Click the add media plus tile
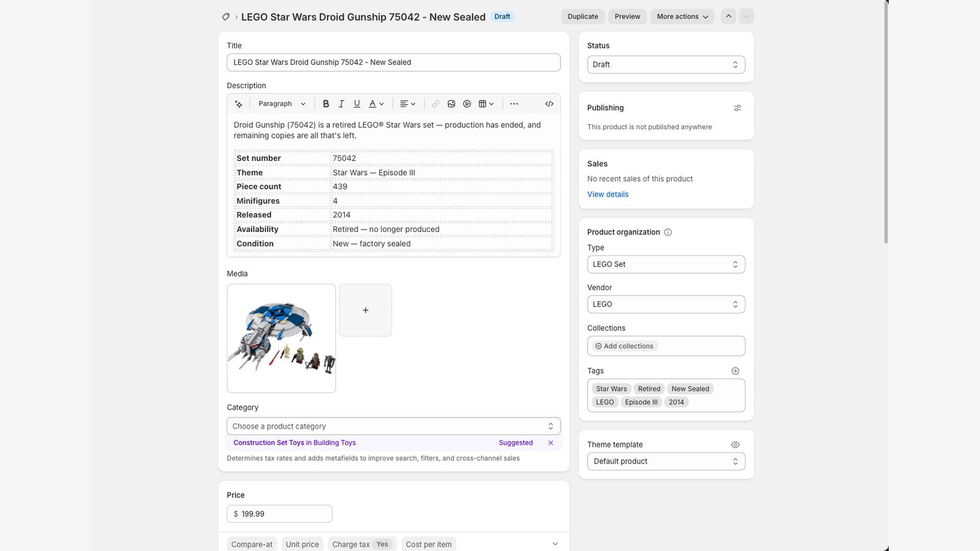980x551 pixels. [x=366, y=310]
